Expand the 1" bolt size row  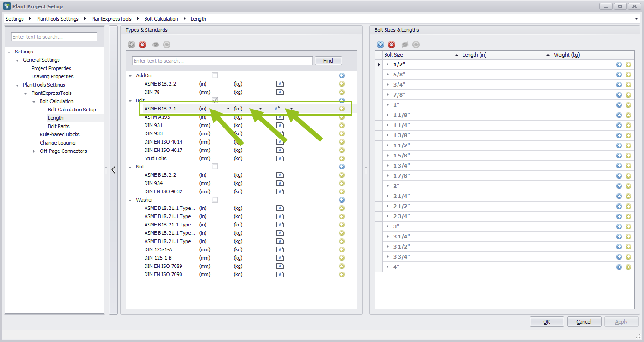tap(388, 105)
